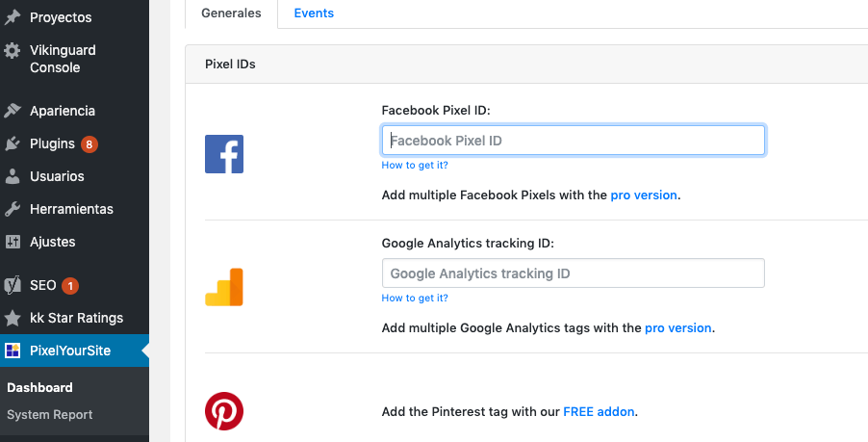Open System Report submenu item

tap(50, 415)
